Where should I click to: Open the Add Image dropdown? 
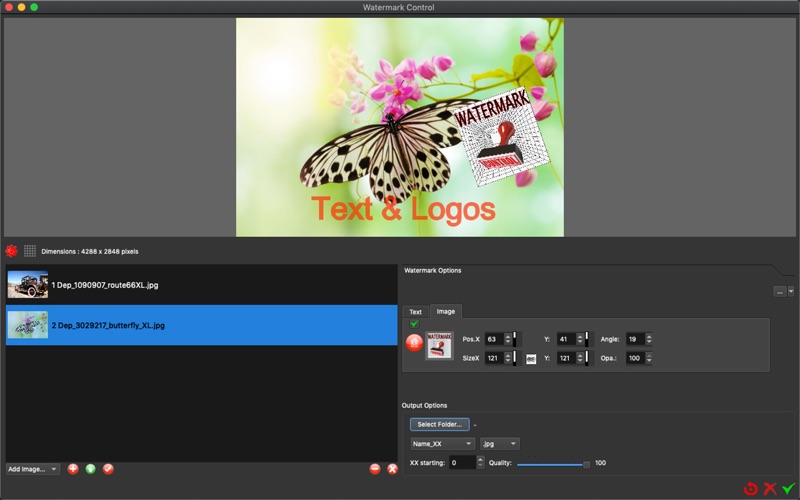tap(33, 469)
